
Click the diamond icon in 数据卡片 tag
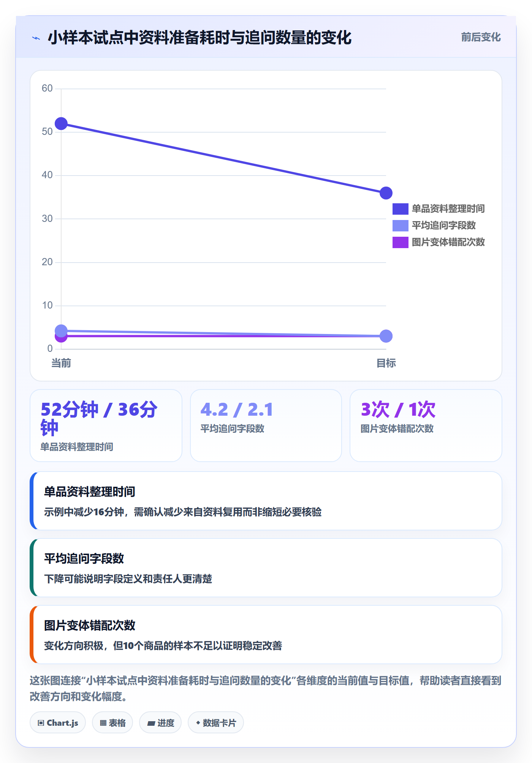click(198, 723)
